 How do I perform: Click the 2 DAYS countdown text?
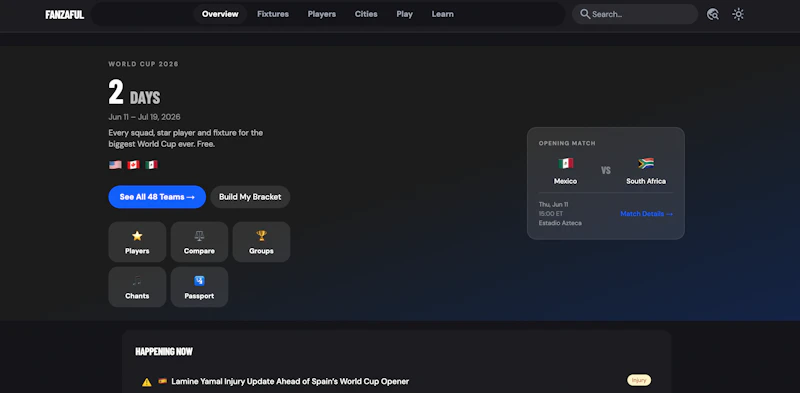pos(134,93)
